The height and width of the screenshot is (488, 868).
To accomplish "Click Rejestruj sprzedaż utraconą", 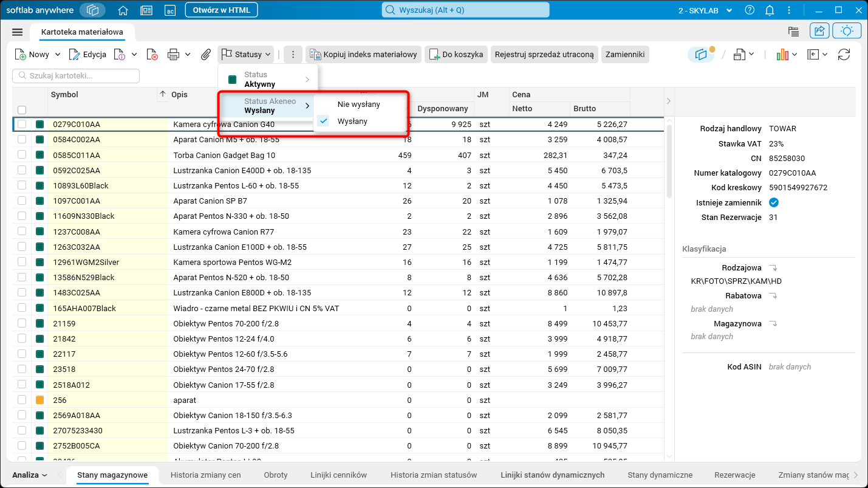I will (544, 55).
